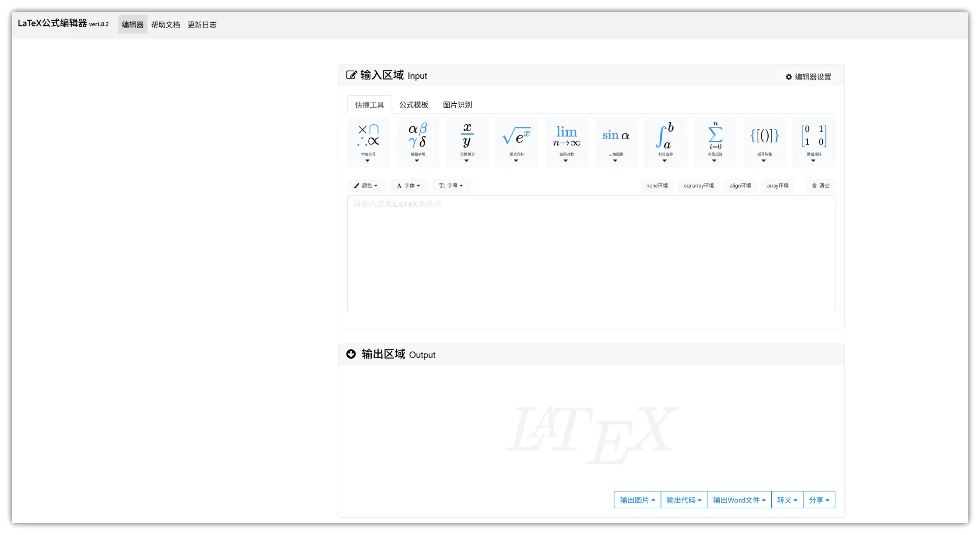This screenshot has height=535, width=980.
Task: Open the 输出图片 export image dropdown
Action: 637,500
